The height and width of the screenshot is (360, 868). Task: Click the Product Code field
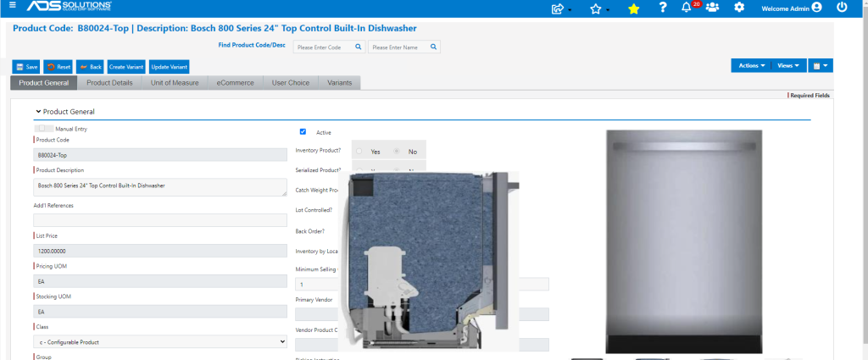160,155
